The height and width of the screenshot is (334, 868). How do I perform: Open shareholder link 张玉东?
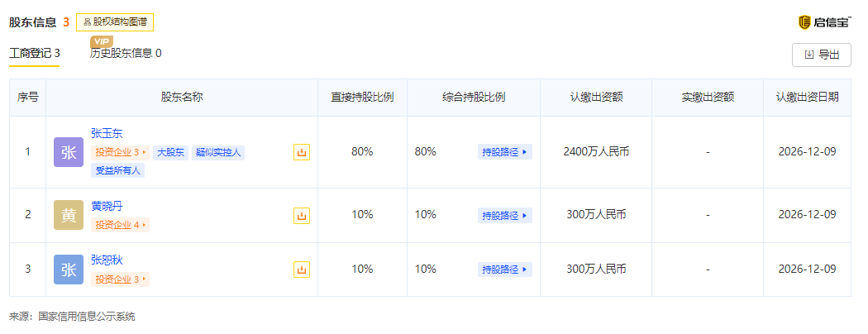107,133
